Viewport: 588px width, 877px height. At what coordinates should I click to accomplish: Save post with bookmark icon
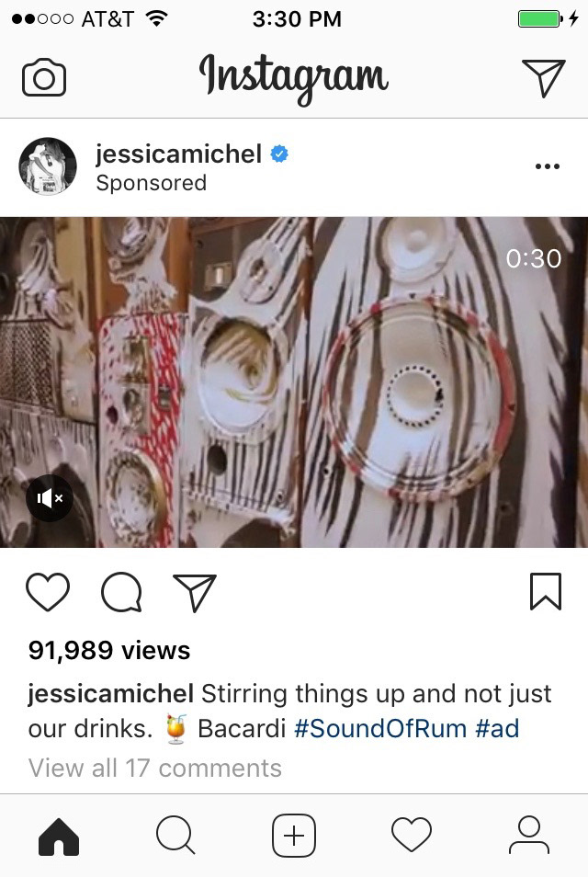click(546, 591)
